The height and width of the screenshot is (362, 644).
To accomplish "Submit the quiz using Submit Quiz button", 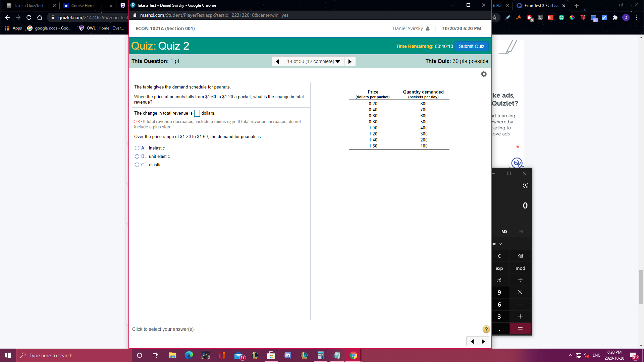I will (471, 46).
